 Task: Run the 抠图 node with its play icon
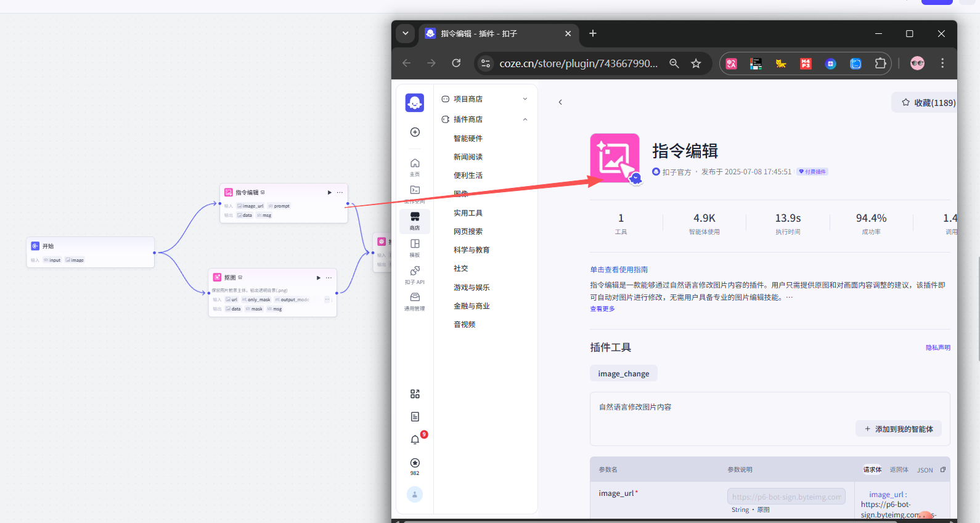tap(319, 278)
